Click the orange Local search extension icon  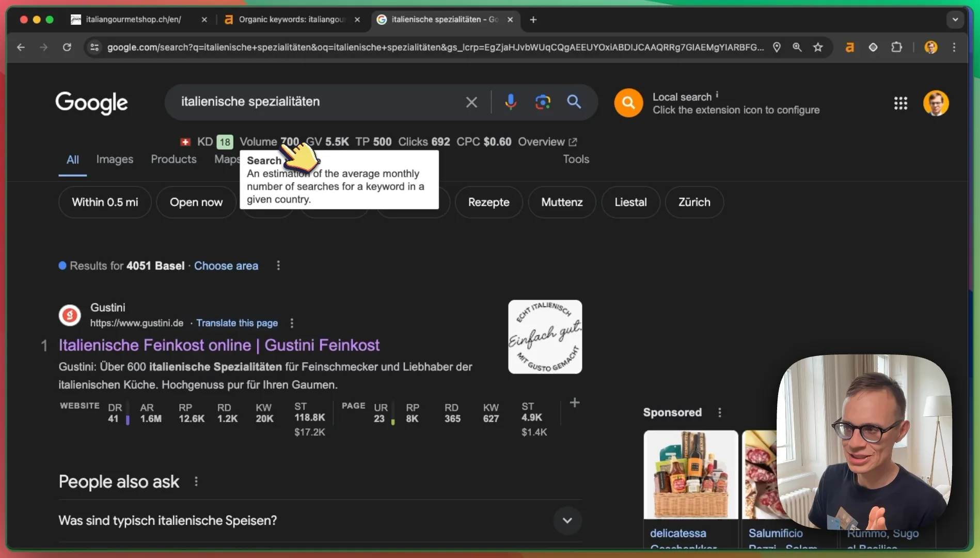[628, 103]
